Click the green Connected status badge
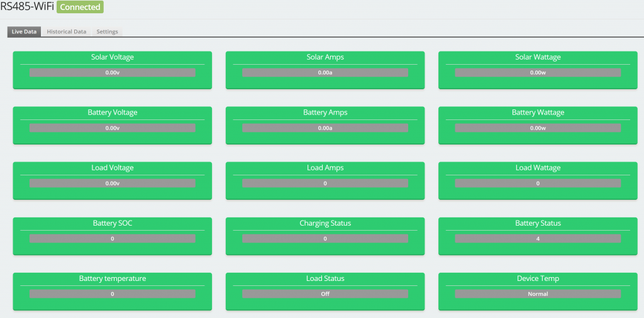Image resolution: width=644 pixels, height=318 pixels. click(x=80, y=8)
